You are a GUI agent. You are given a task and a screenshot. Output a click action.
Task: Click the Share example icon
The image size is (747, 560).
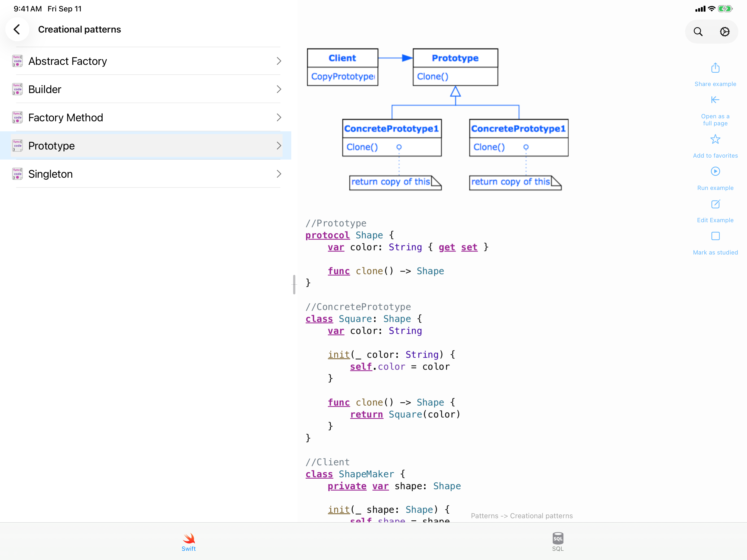coord(715,68)
